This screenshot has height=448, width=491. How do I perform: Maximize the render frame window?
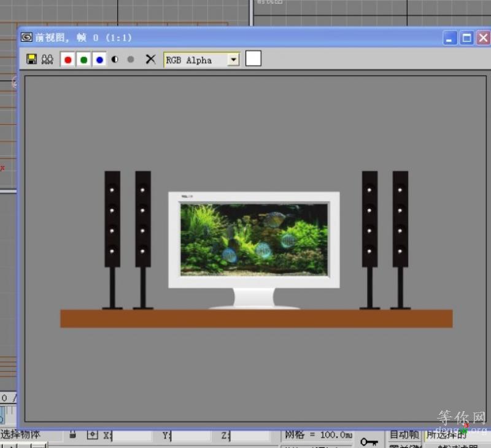pos(466,38)
